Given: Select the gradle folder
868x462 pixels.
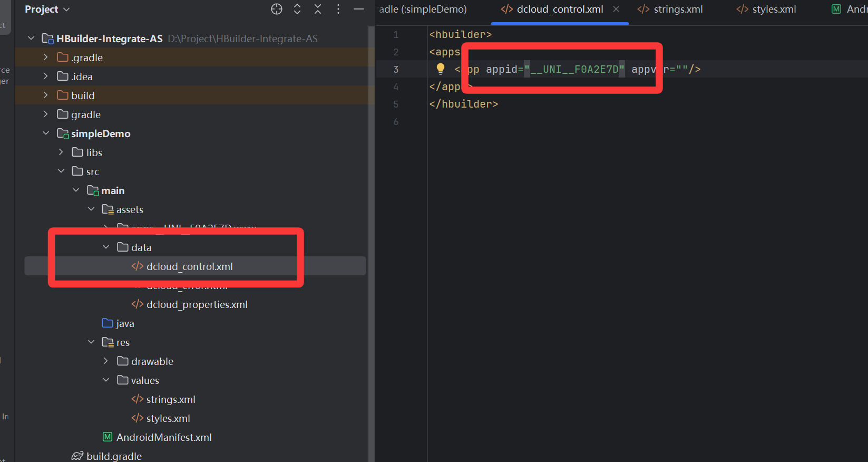Looking at the screenshot, I should point(86,114).
